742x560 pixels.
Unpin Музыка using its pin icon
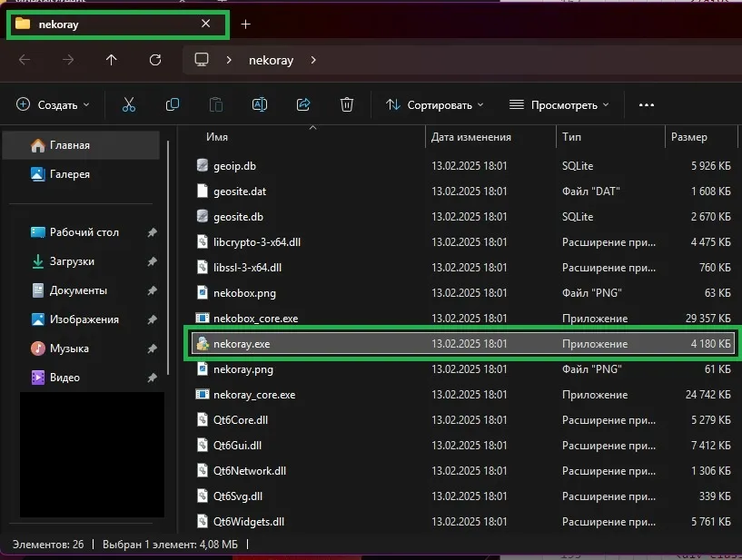coord(152,349)
